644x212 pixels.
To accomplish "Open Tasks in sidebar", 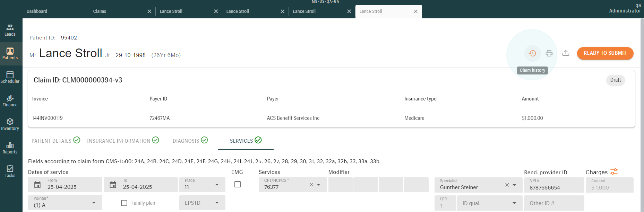I will tap(10, 171).
